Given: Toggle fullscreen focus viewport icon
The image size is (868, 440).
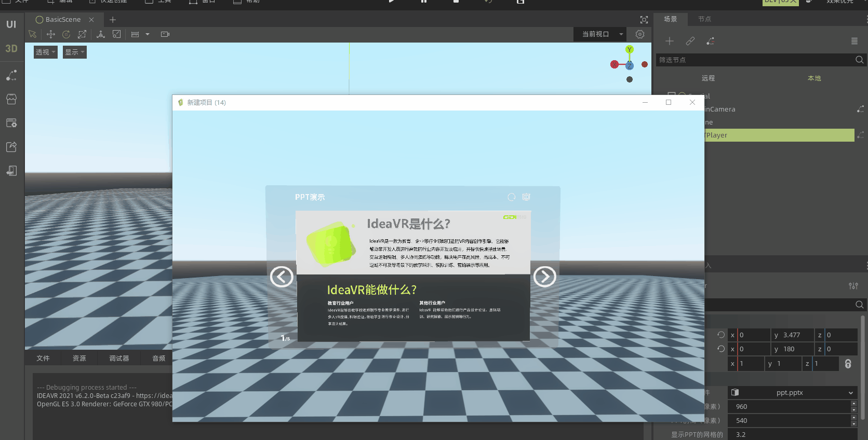Looking at the screenshot, I should pyautogui.click(x=644, y=20).
